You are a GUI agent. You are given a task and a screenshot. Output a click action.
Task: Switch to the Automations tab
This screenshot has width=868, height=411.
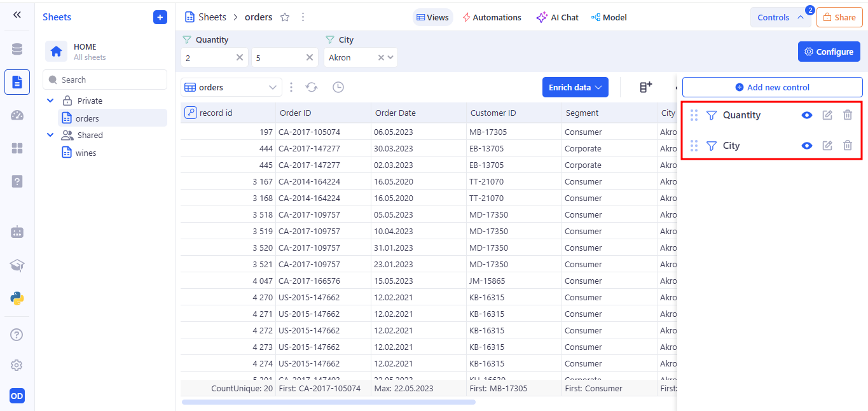pyautogui.click(x=492, y=17)
